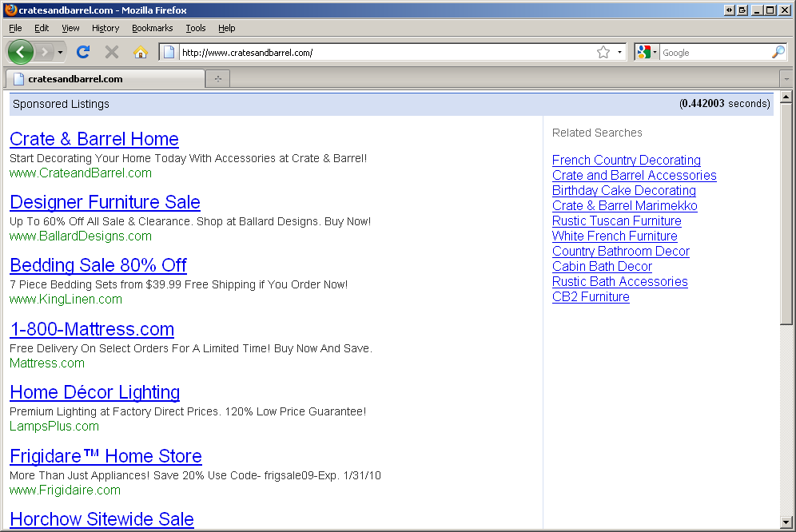This screenshot has width=796, height=532.
Task: Click the vertical scrollbar up arrow
Action: pos(786,97)
